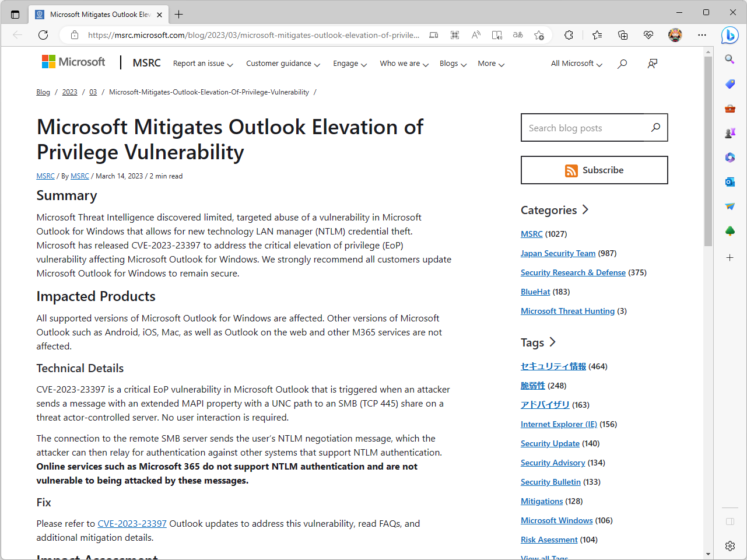Open sidebar Search tool
747x560 pixels.
tap(730, 59)
